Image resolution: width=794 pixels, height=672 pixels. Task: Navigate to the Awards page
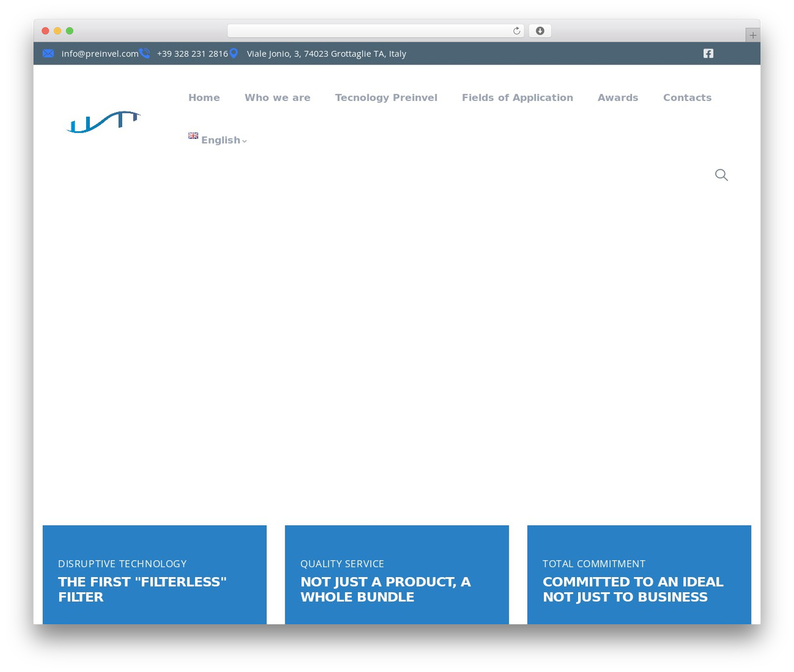[x=618, y=97]
